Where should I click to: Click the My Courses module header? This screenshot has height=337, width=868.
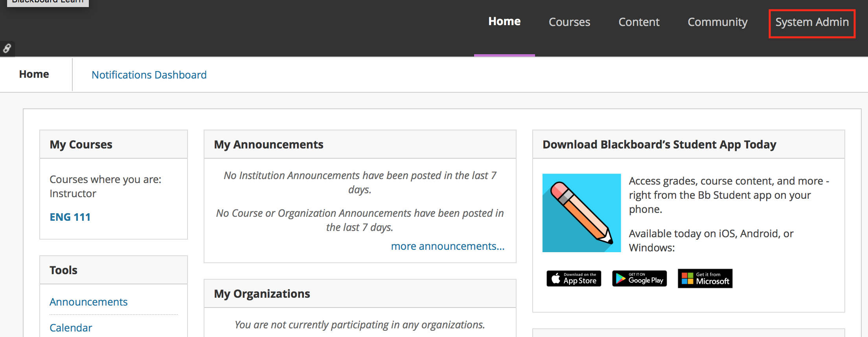[x=114, y=145]
